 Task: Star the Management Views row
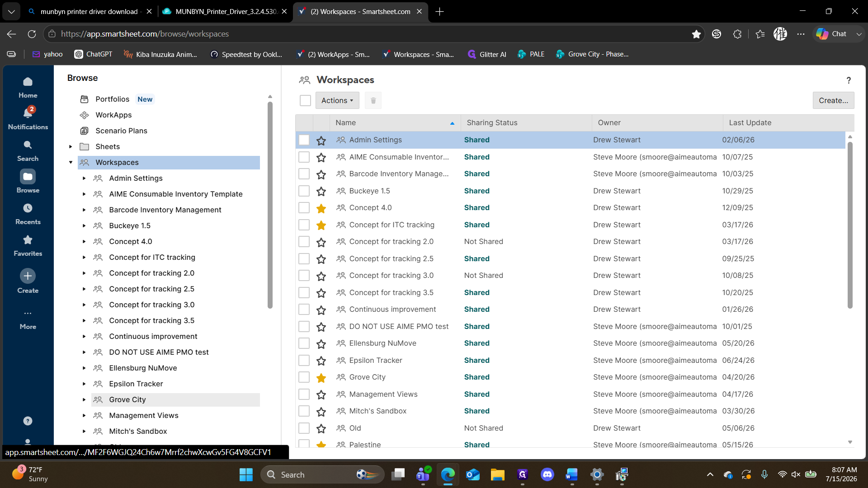pyautogui.click(x=321, y=394)
